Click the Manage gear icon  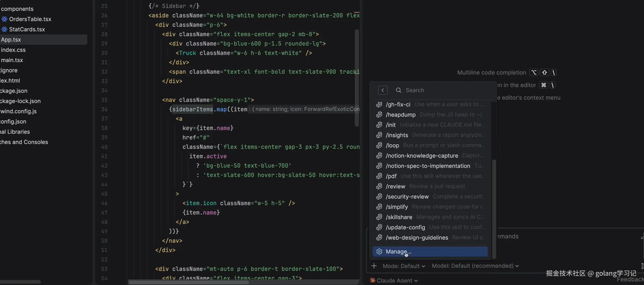[379, 252]
